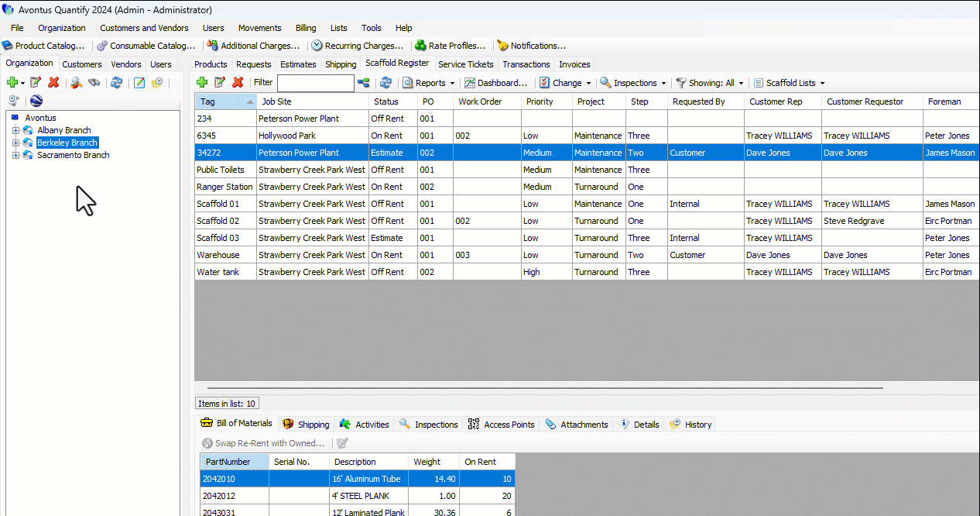This screenshot has height=516, width=980.
Task: Open the Dashboard button in the toolbar
Action: click(x=495, y=83)
